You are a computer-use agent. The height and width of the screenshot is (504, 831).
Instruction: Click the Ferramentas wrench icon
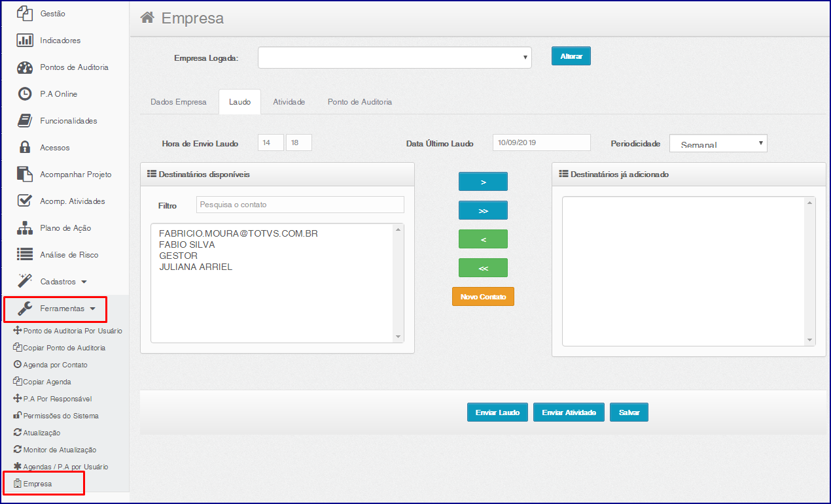25,309
